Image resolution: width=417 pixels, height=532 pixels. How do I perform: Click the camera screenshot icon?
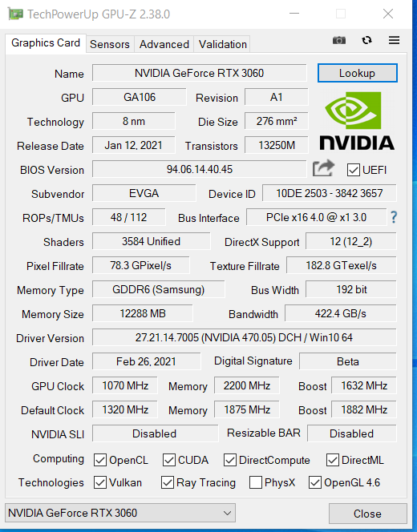click(339, 41)
